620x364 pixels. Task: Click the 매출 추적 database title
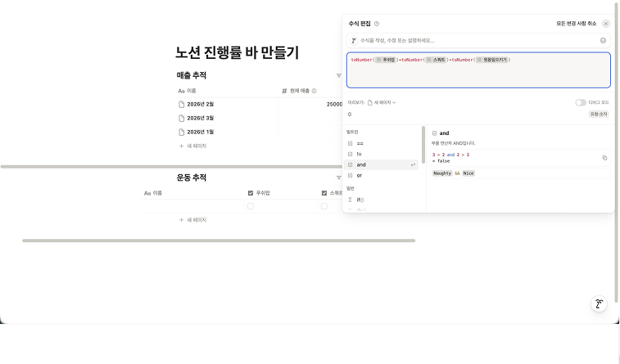pyautogui.click(x=192, y=75)
